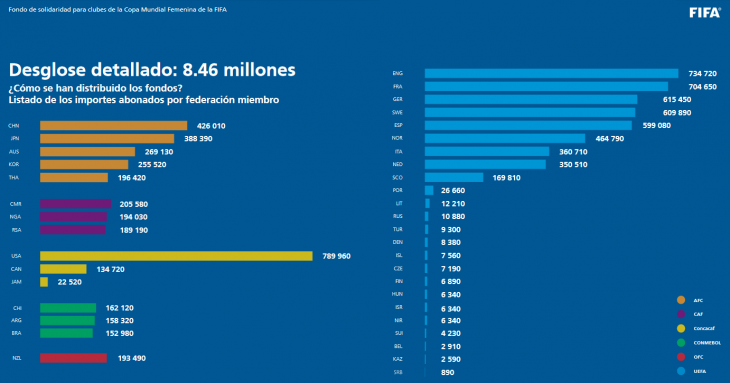The height and width of the screenshot is (383, 730).
Task: Select the FRA blue bar
Action: click(546, 86)
